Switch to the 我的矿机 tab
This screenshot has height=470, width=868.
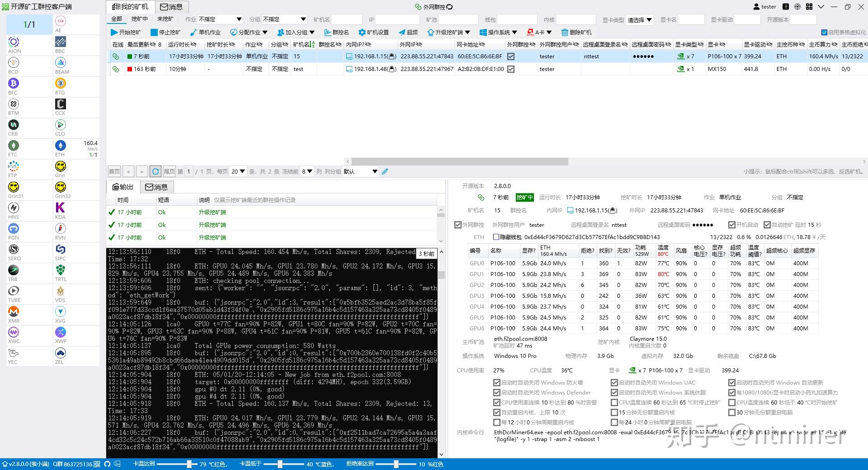pyautogui.click(x=131, y=7)
